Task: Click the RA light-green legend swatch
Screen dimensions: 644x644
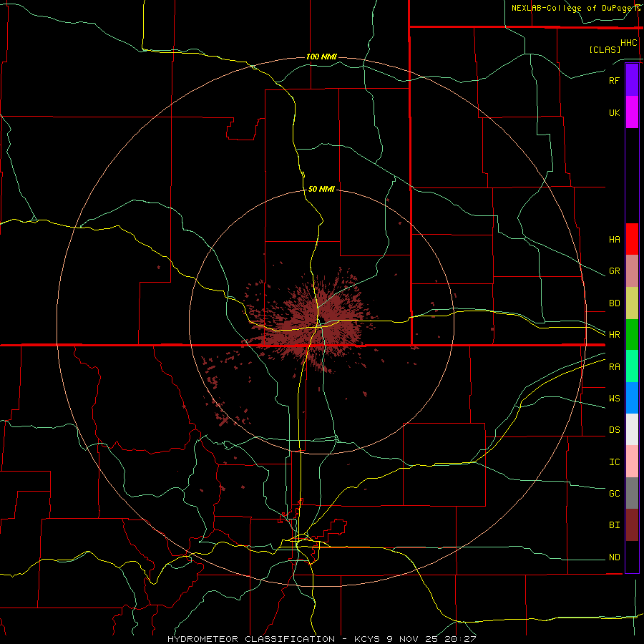Action: tap(632, 366)
